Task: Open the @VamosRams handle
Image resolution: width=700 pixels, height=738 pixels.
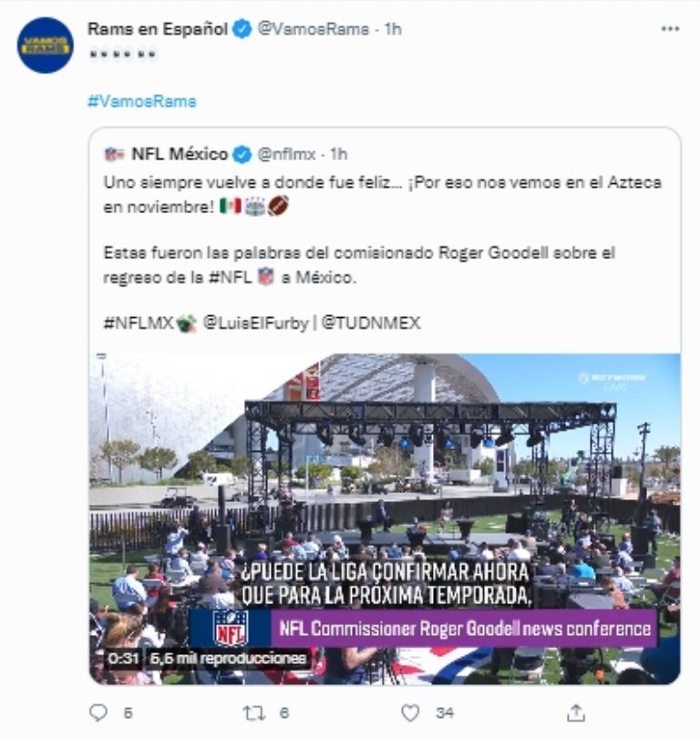Action: tap(313, 29)
